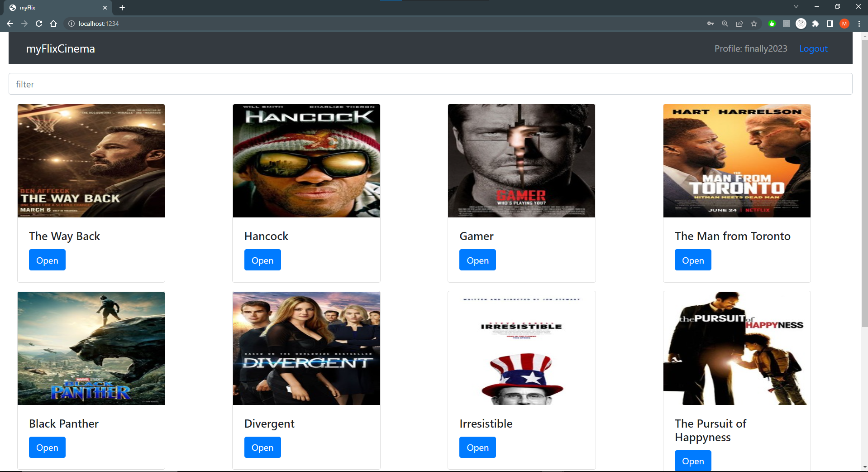The image size is (868, 472).
Task: Expand the tab search dropdown arrow
Action: (x=796, y=6)
